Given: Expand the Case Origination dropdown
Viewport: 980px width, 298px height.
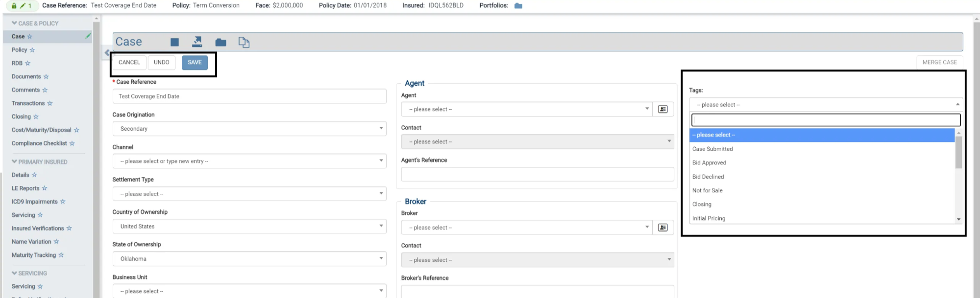Looking at the screenshot, I should (x=249, y=129).
